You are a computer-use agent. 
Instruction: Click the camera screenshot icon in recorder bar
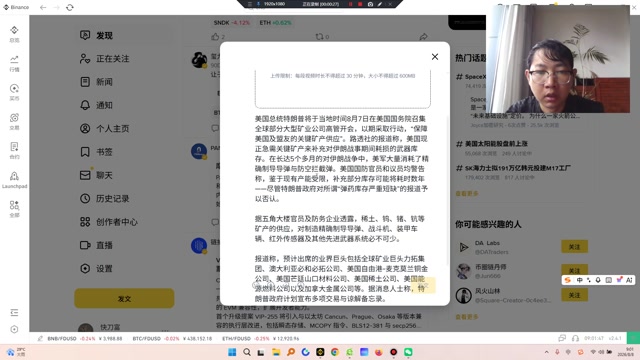[x=370, y=4]
